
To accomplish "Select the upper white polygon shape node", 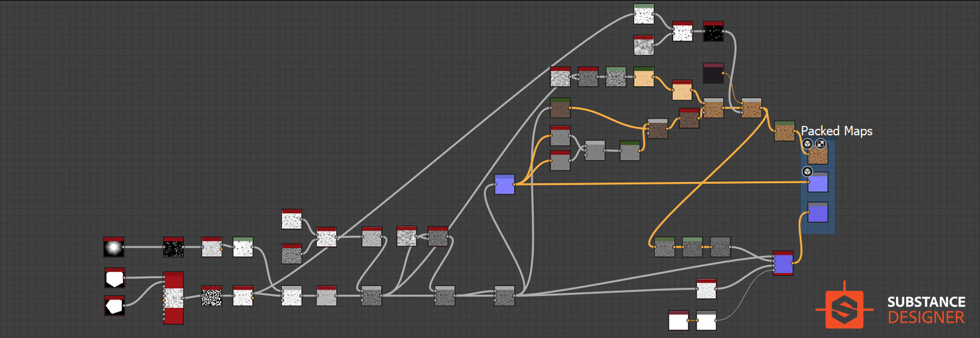I will (115, 278).
